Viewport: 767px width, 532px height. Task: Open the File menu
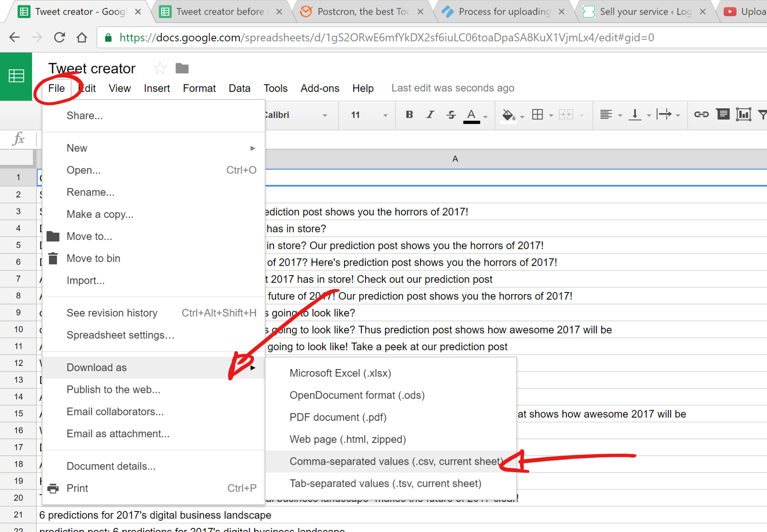pyautogui.click(x=56, y=88)
